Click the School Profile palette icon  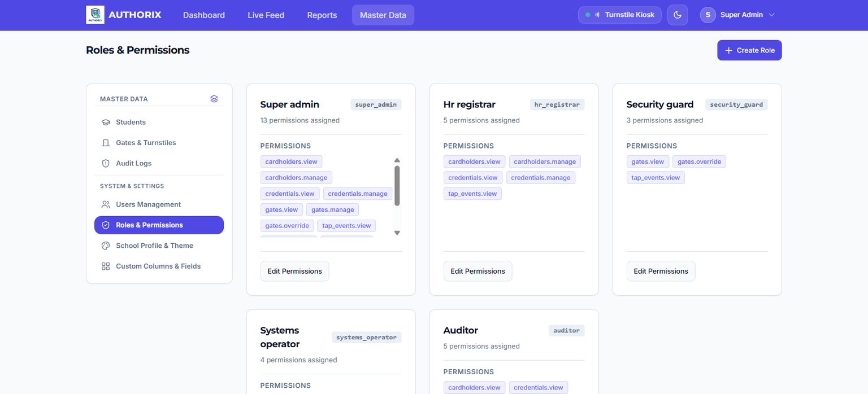click(x=106, y=246)
